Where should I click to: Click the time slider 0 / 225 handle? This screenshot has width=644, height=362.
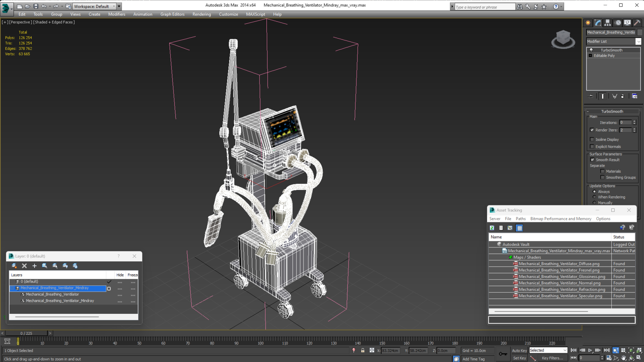click(26, 333)
